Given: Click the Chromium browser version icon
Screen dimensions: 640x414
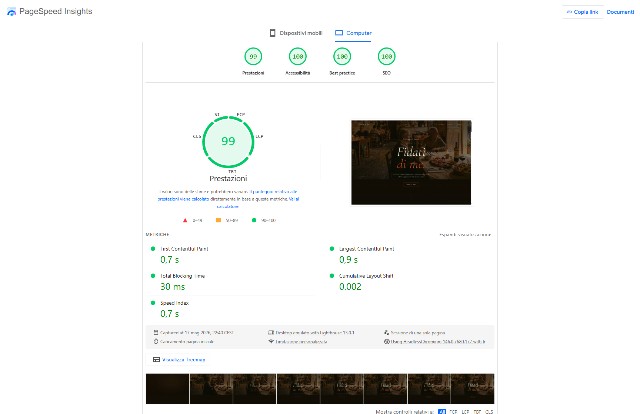Looking at the screenshot, I should [387, 341].
